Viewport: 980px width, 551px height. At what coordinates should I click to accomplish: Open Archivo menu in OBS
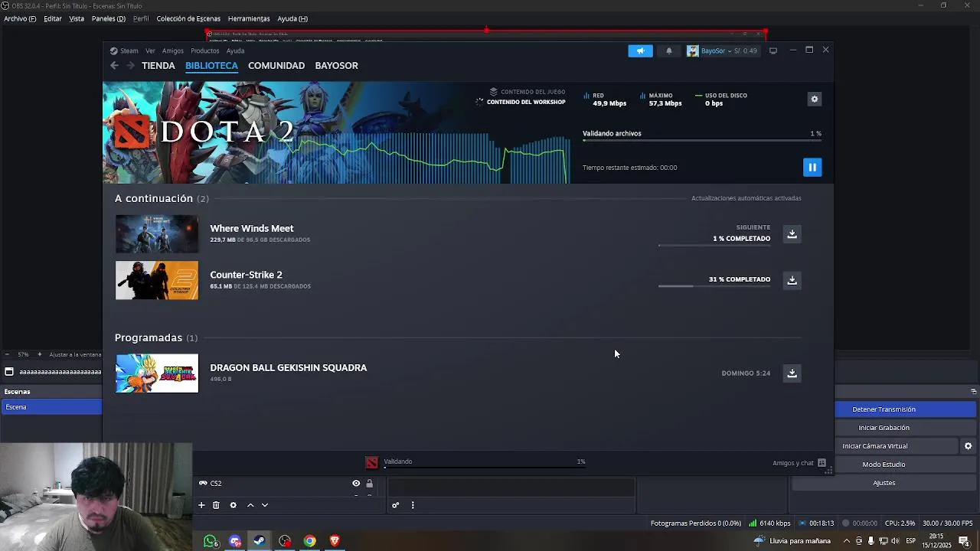20,18
